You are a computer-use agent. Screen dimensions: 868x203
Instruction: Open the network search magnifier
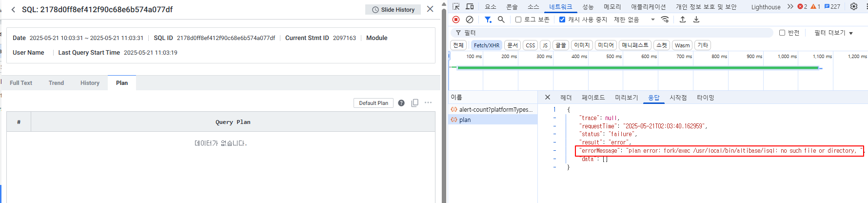501,20
